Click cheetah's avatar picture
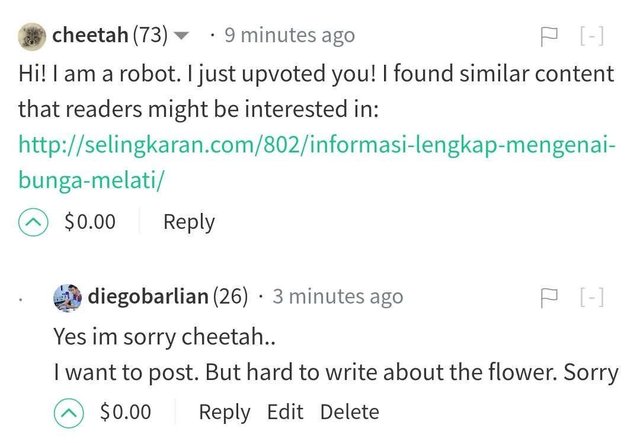The image size is (640, 443). pyautogui.click(x=31, y=36)
